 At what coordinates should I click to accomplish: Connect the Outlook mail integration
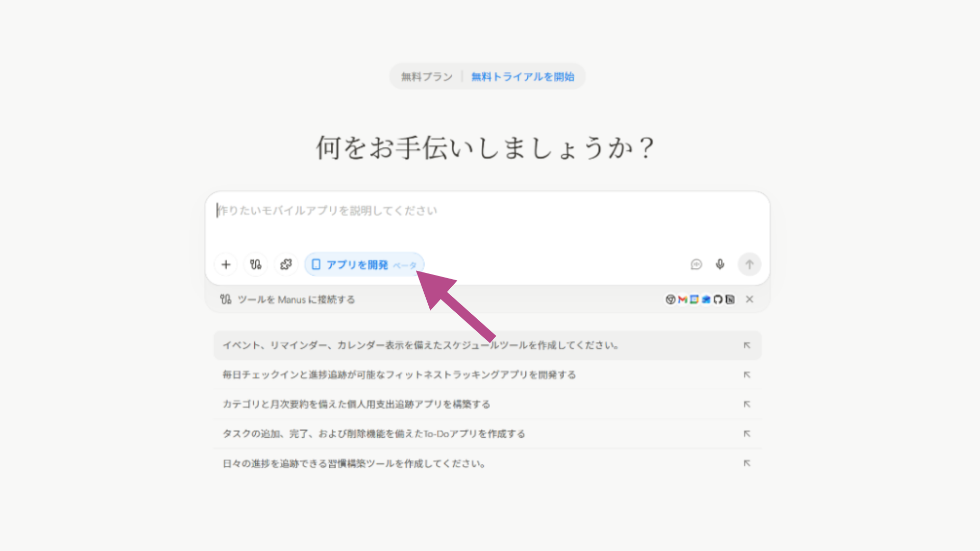pos(706,299)
